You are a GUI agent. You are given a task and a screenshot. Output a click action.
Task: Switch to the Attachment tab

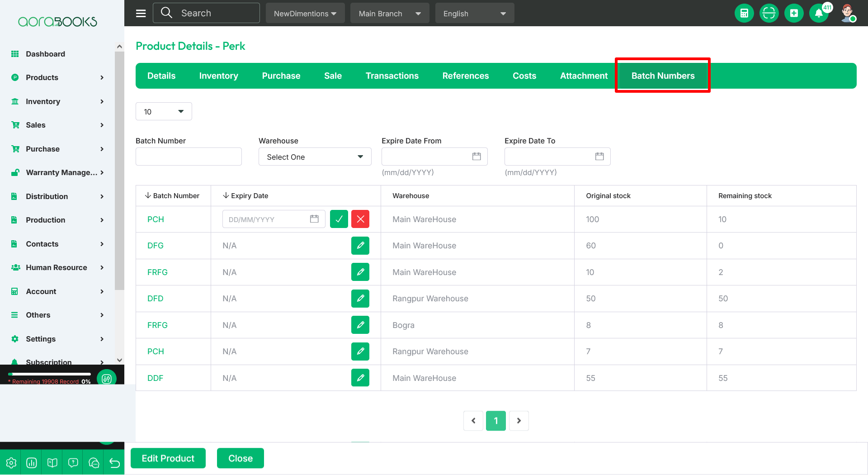coord(584,76)
